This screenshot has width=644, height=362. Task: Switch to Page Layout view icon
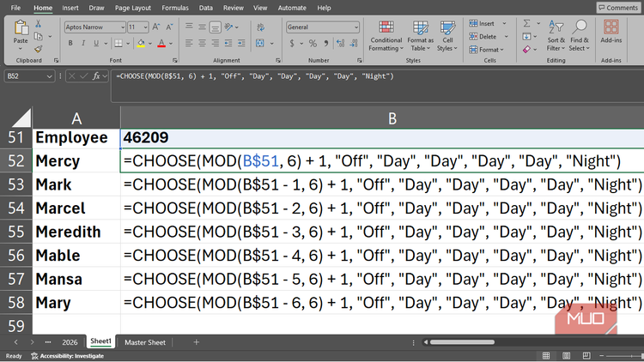pos(567,355)
